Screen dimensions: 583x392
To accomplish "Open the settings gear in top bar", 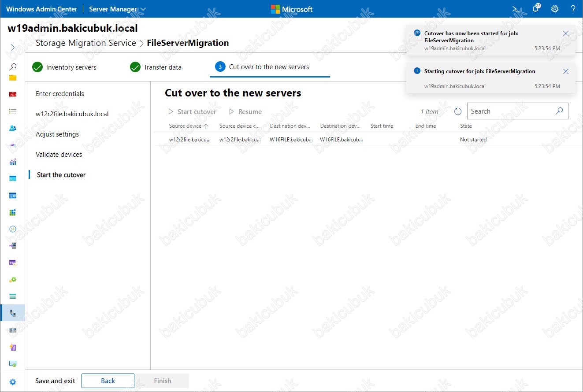I will (x=555, y=9).
